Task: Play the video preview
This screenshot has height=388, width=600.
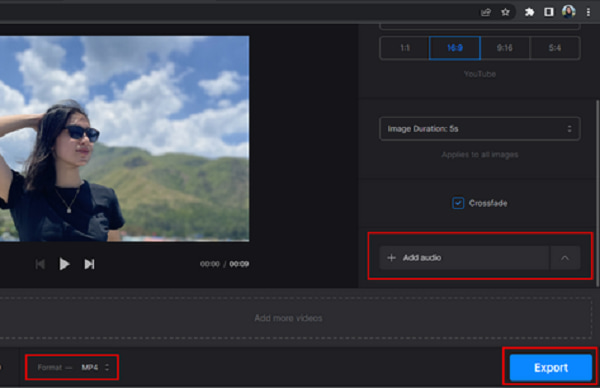Action: [64, 264]
